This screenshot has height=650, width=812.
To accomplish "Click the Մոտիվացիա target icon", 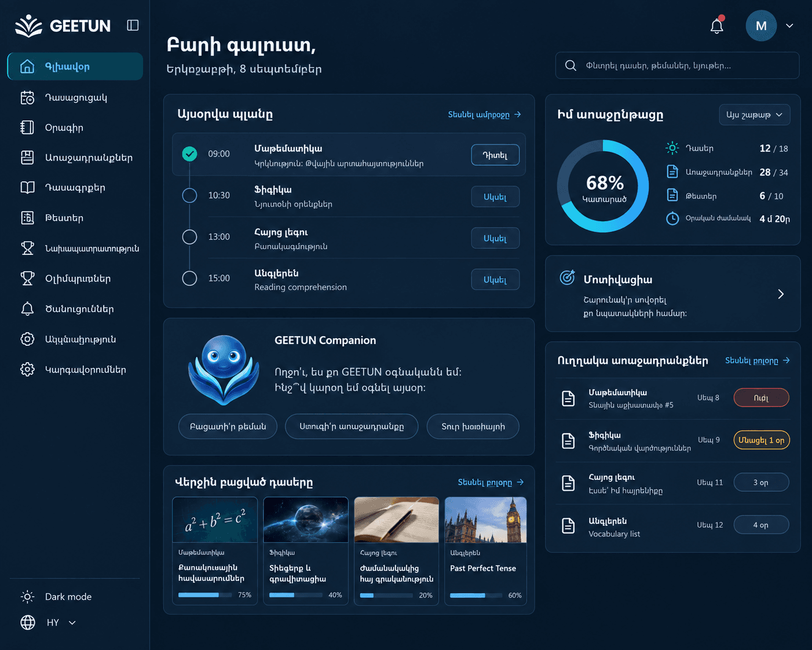I will (x=568, y=277).
